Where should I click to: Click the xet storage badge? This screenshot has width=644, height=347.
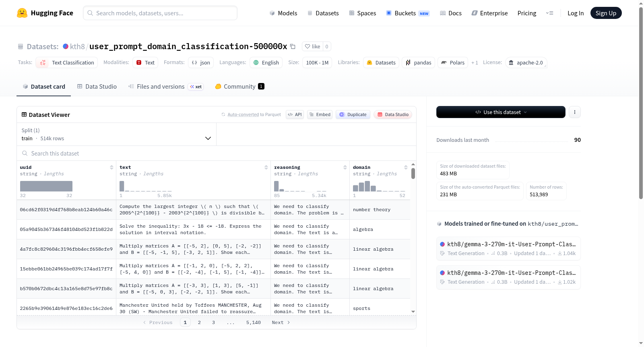point(196,87)
